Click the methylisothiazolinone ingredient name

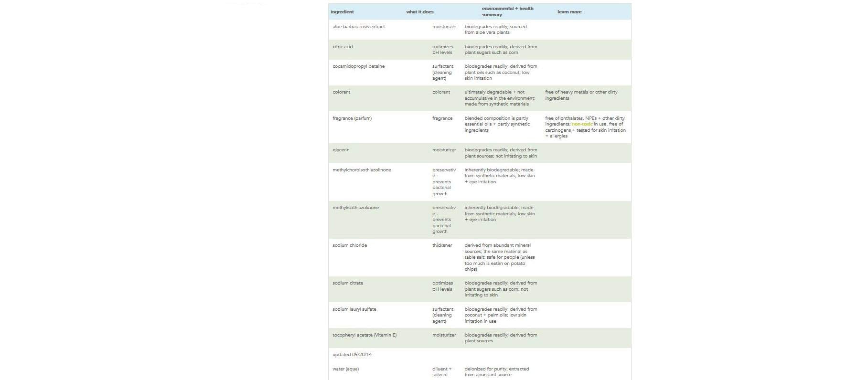click(355, 208)
